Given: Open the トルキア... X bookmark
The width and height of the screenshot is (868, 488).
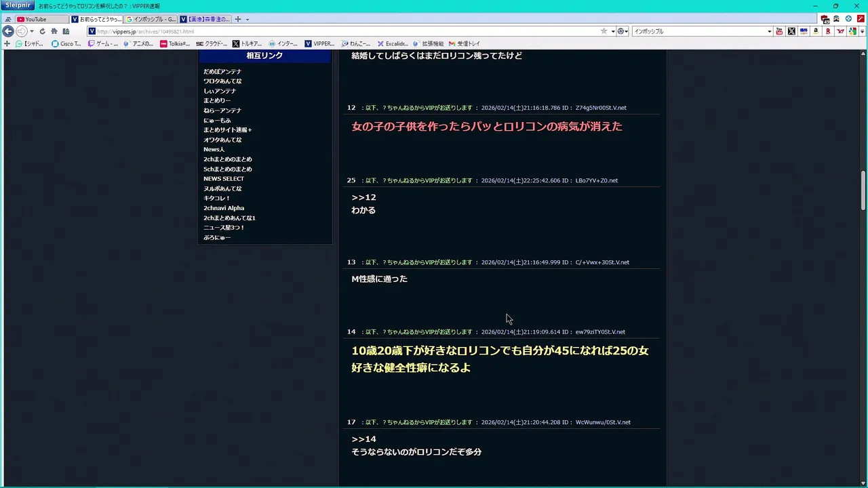Looking at the screenshot, I should [x=248, y=43].
